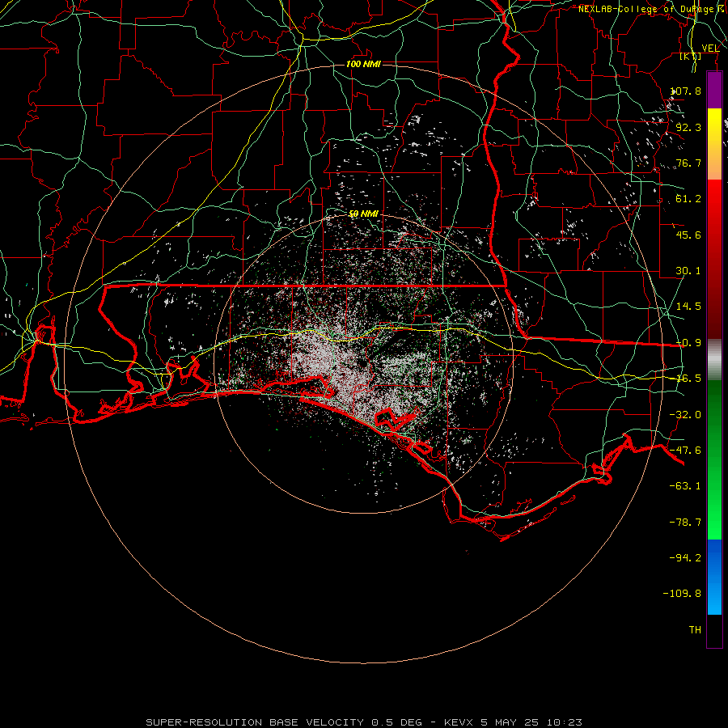Click the "100 NMI" range ring label

tap(363, 64)
